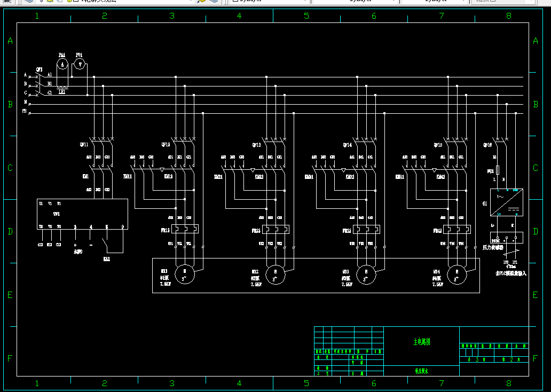Select the M14 pump motor circle
Viewport: 551px width, 392px height.
click(456, 275)
